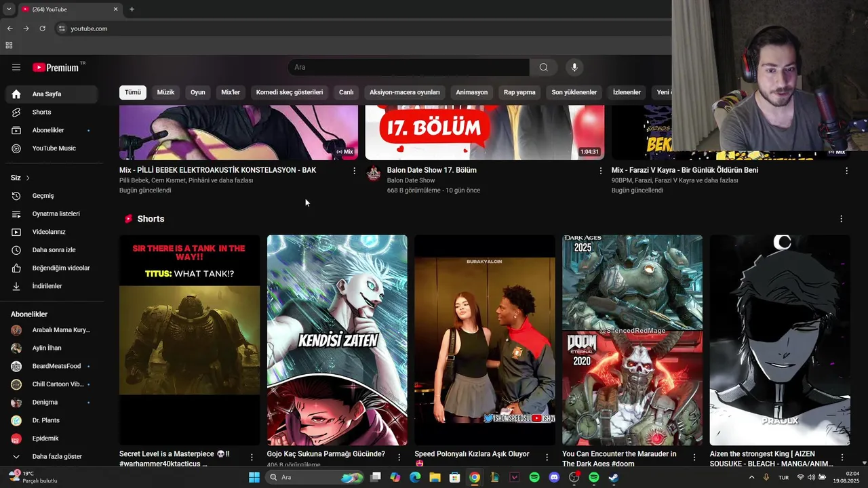Select İzlenenler filter chip
Image resolution: width=868 pixels, height=488 pixels.
click(x=627, y=92)
